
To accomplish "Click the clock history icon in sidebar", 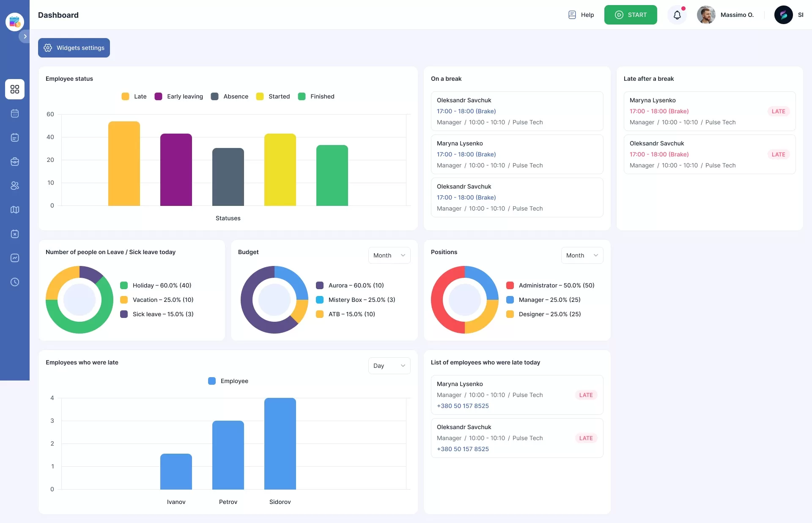I will point(15,282).
